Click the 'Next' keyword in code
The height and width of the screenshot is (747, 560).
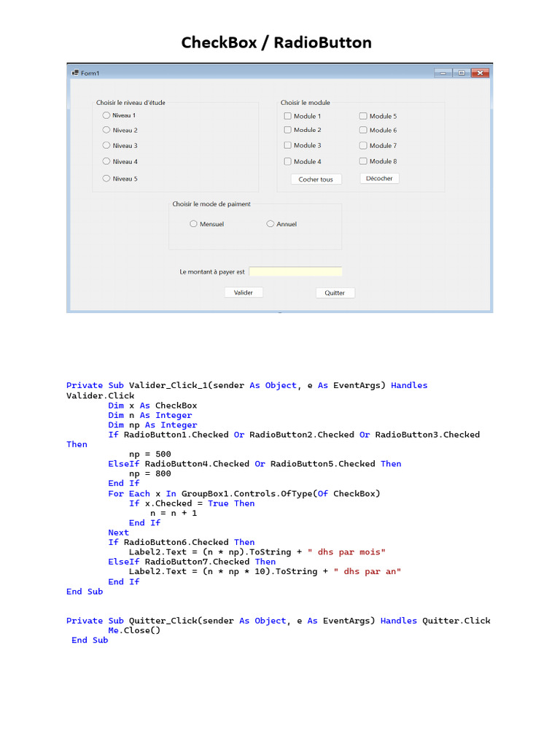tap(118, 533)
